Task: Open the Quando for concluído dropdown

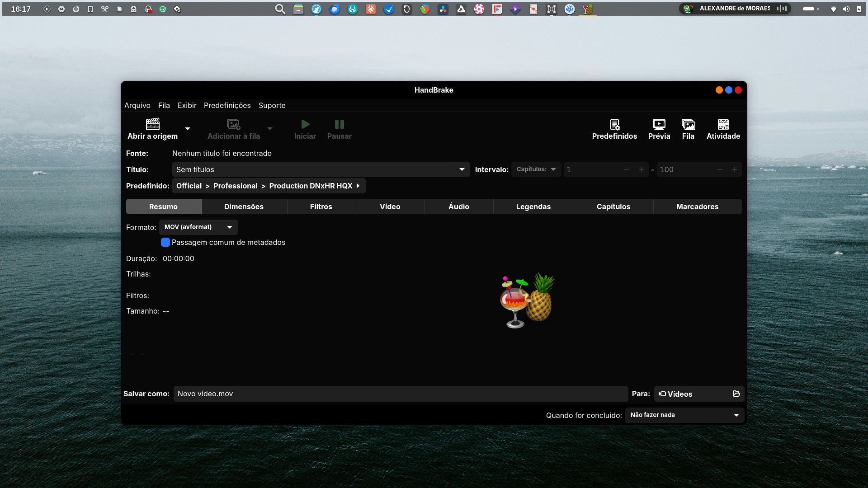Action: (684, 415)
